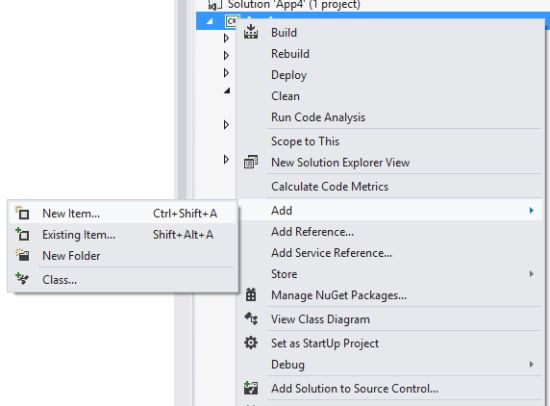Choose New Item... in Add submenu
550x406 pixels.
(122, 213)
